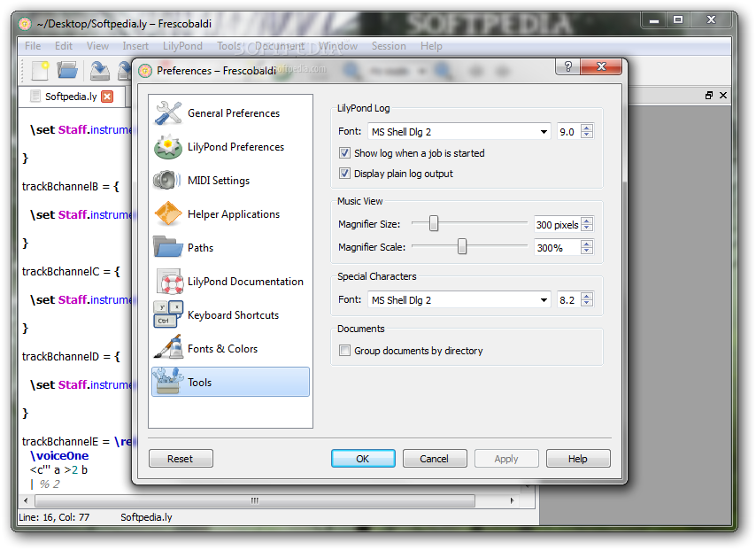Decrease Magnifier Scale spinner value
The image size is (756, 550).
pos(587,251)
